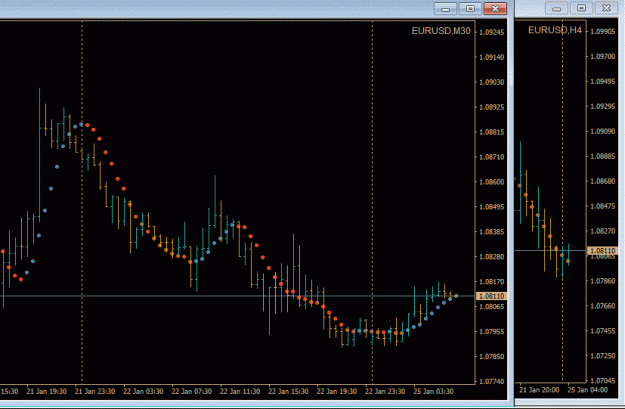Click the 25 Jan 03:30 time label
This screenshot has height=409, width=625.
433,391
